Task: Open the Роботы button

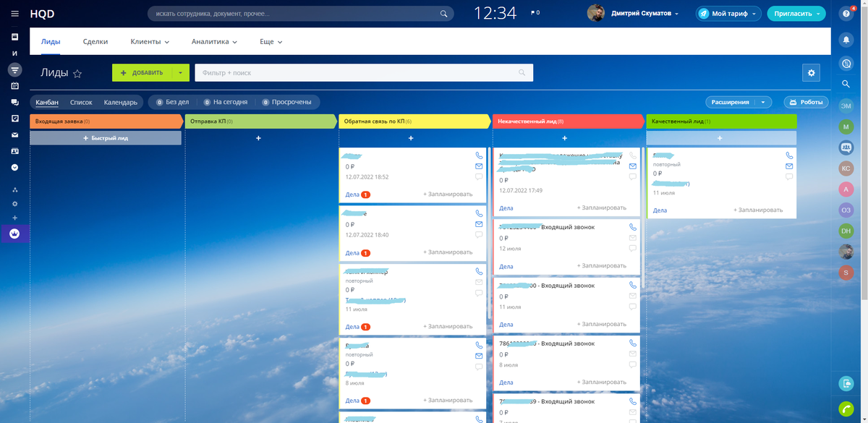Action: click(807, 102)
